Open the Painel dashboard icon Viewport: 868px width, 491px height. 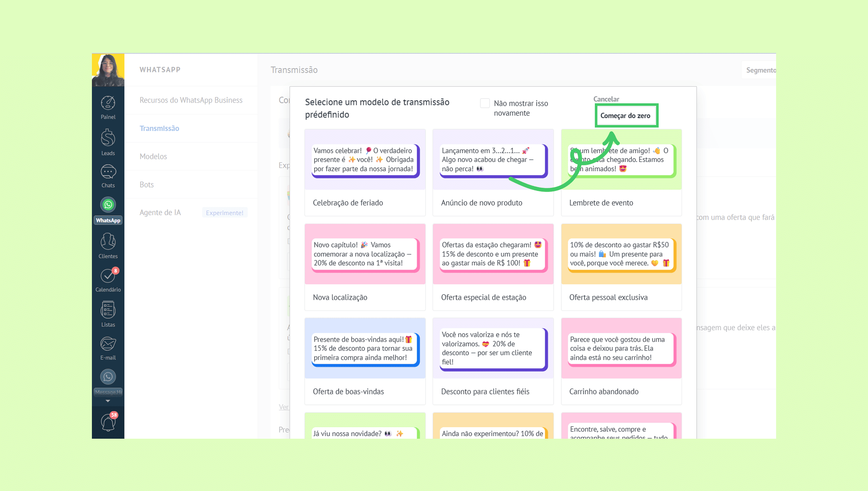(108, 103)
